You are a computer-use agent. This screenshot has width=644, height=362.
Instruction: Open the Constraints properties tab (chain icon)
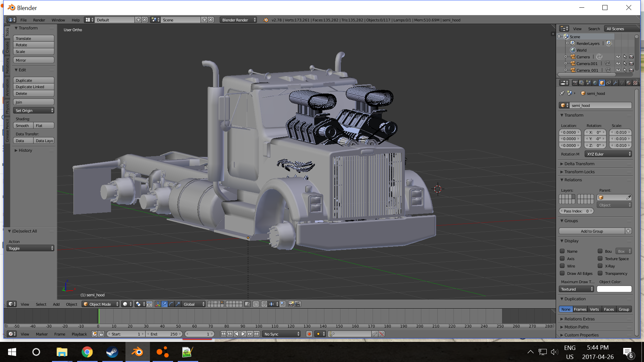click(x=608, y=83)
